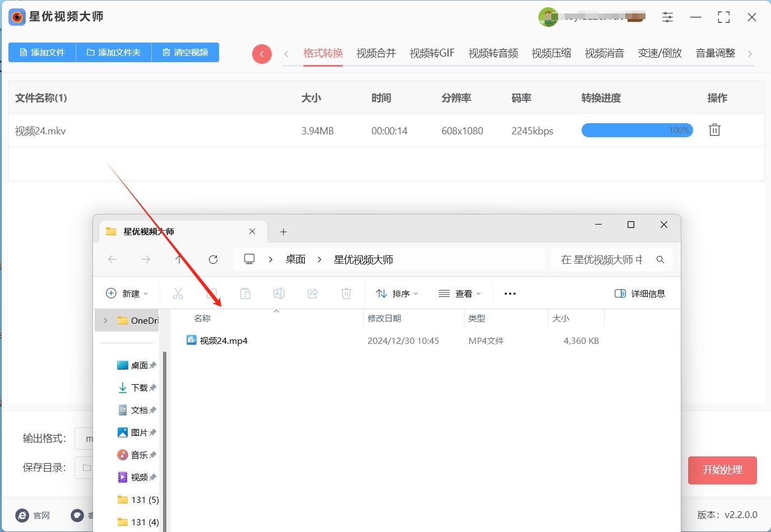Click the refresh icon in file explorer
Screen dimensions: 771x532
coord(213,259)
